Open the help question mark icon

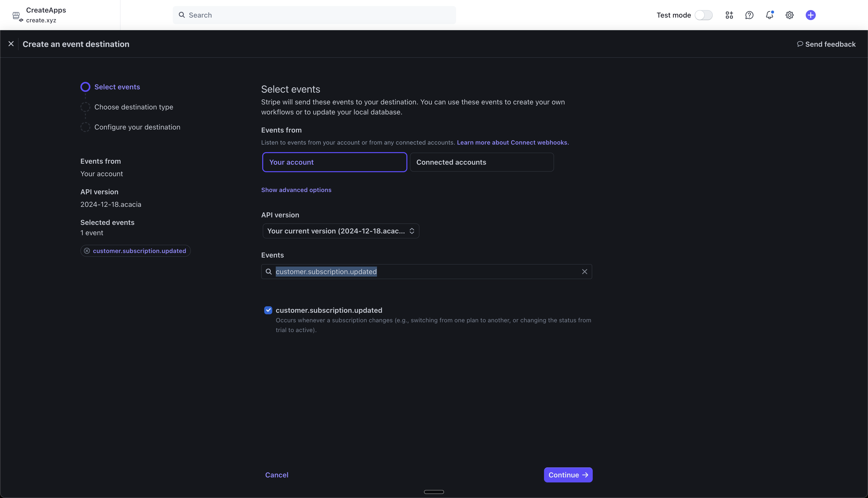click(749, 15)
